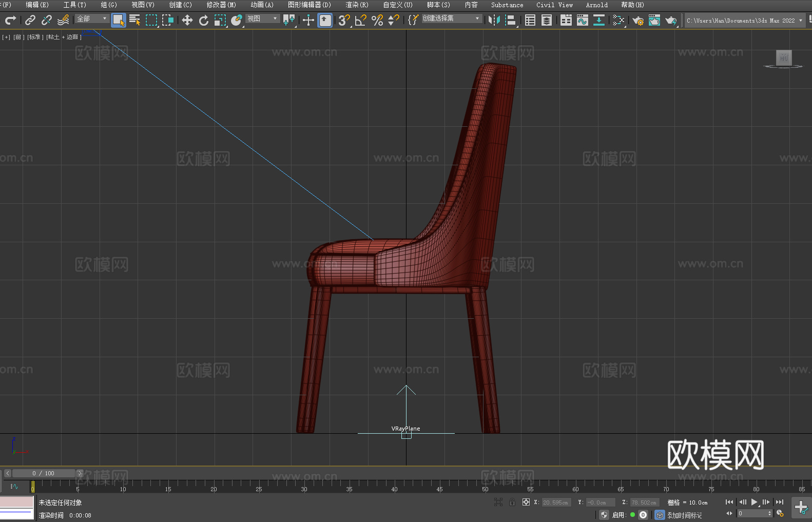
Task: Select the Rotate tool
Action: click(x=204, y=20)
